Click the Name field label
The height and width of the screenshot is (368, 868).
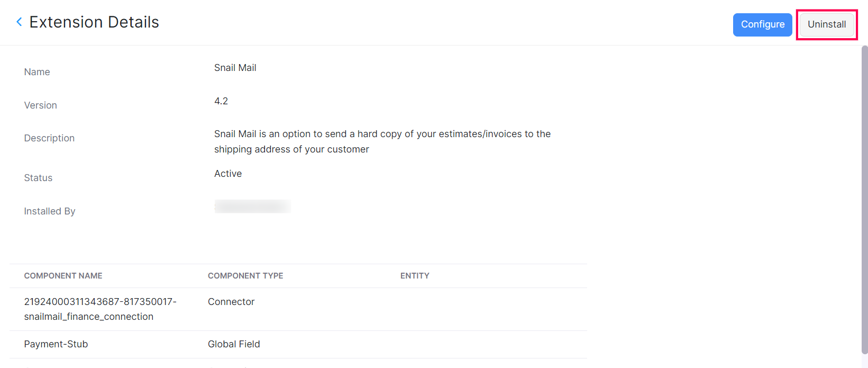point(37,72)
